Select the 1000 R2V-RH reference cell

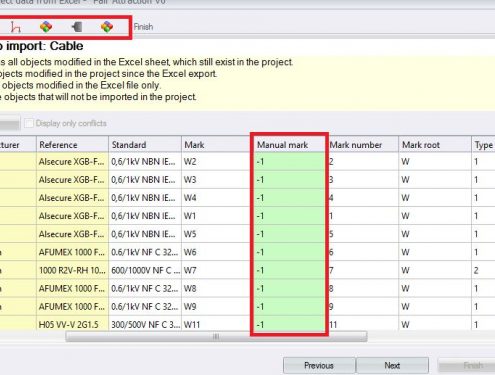(x=72, y=270)
